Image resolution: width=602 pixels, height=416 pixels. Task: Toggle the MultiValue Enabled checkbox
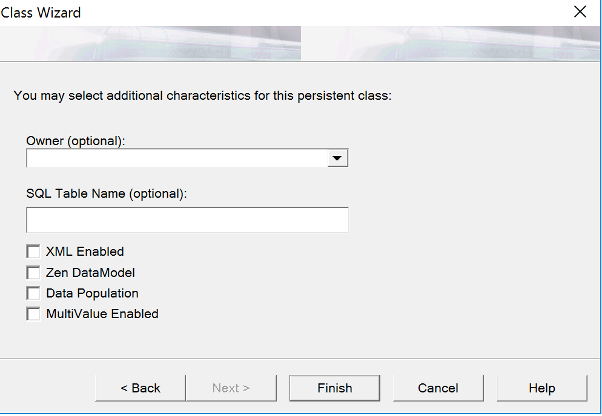click(33, 314)
